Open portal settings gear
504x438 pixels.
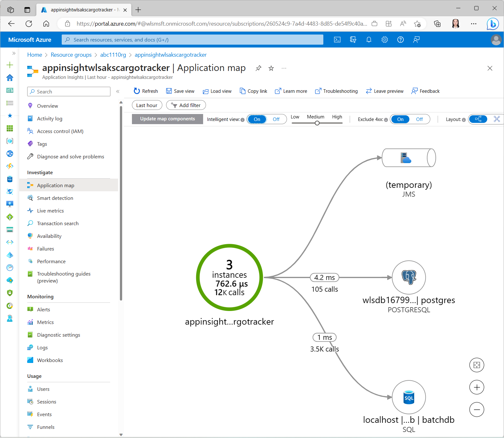(x=385, y=40)
